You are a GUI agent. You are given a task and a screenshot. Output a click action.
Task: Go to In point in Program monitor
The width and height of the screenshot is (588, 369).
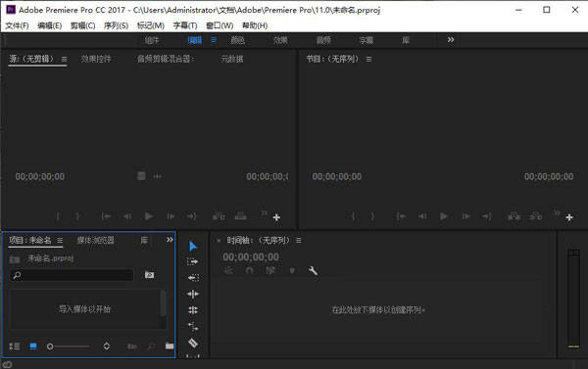click(401, 216)
